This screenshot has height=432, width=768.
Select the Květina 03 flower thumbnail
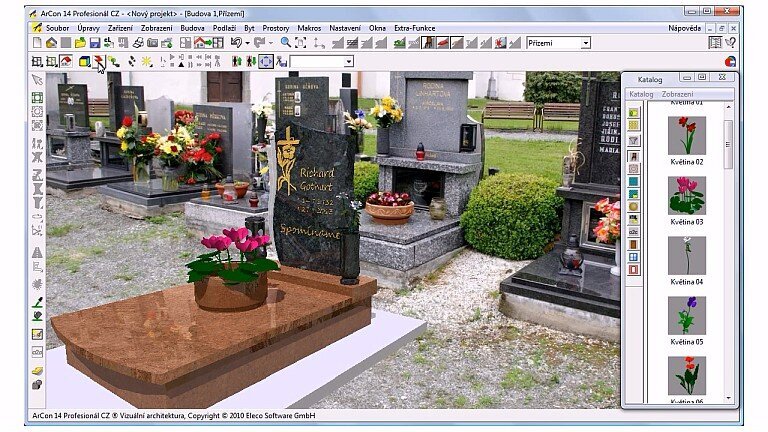coord(687,195)
